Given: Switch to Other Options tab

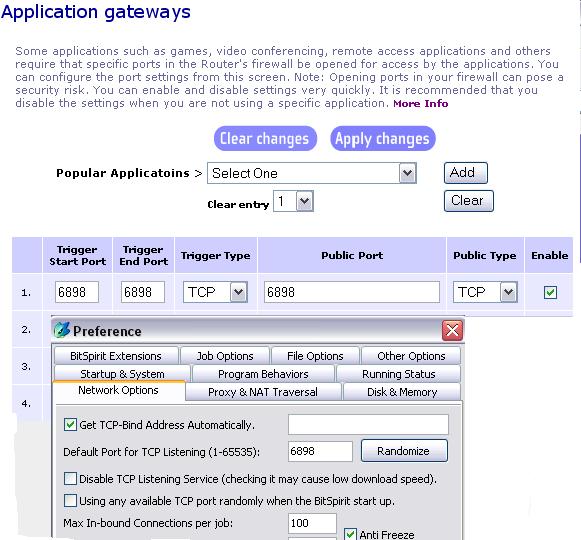Looking at the screenshot, I should [x=411, y=356].
